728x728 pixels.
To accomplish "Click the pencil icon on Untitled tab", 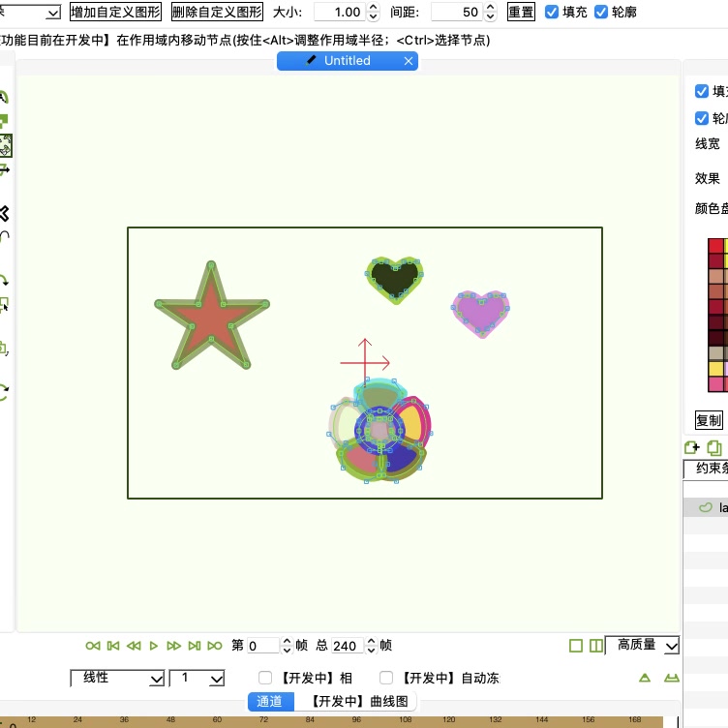I will click(311, 60).
